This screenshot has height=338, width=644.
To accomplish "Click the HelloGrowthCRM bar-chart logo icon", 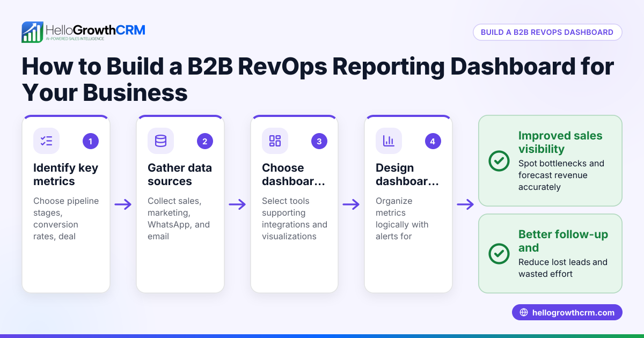I will click(x=32, y=32).
